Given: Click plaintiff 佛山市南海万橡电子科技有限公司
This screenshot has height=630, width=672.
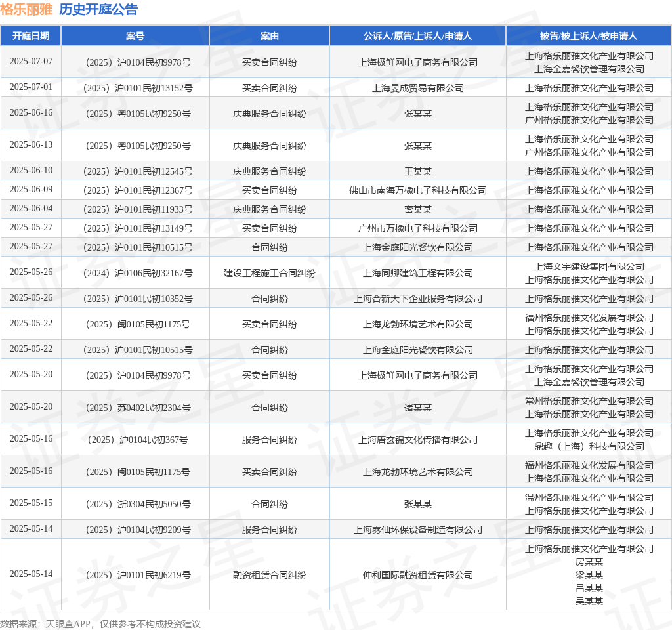Looking at the screenshot, I should tap(418, 190).
